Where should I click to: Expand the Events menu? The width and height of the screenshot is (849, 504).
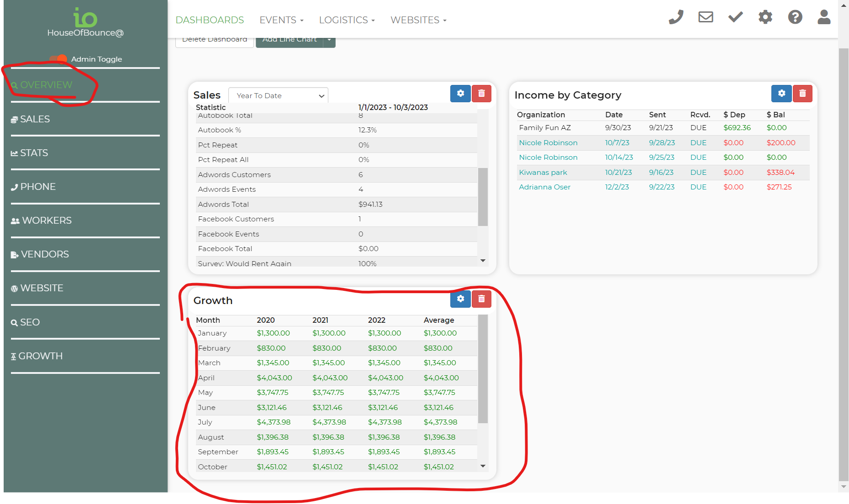click(x=281, y=20)
